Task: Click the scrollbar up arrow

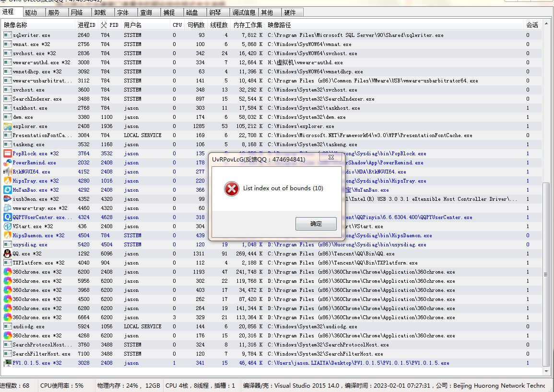Action: click(546, 24)
